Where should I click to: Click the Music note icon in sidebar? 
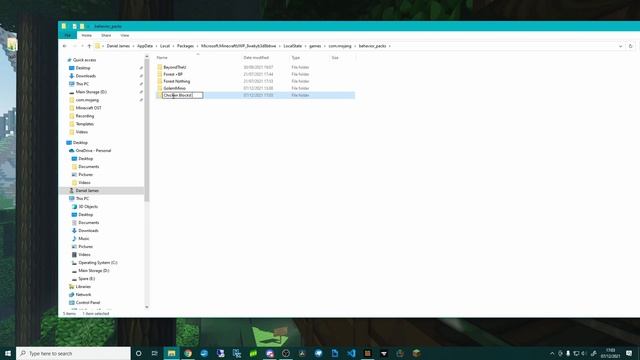coord(74,238)
